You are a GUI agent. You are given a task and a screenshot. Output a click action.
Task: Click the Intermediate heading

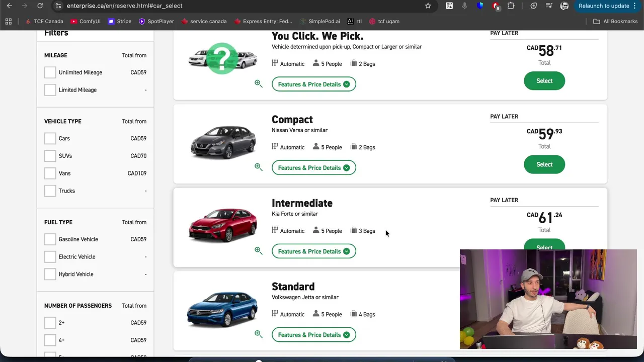click(x=302, y=203)
